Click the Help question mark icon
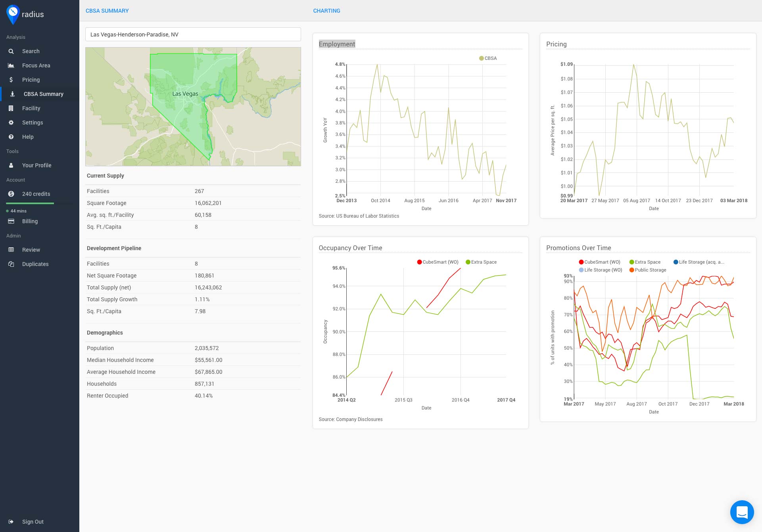Screen dimensions: 762x532 (11, 137)
